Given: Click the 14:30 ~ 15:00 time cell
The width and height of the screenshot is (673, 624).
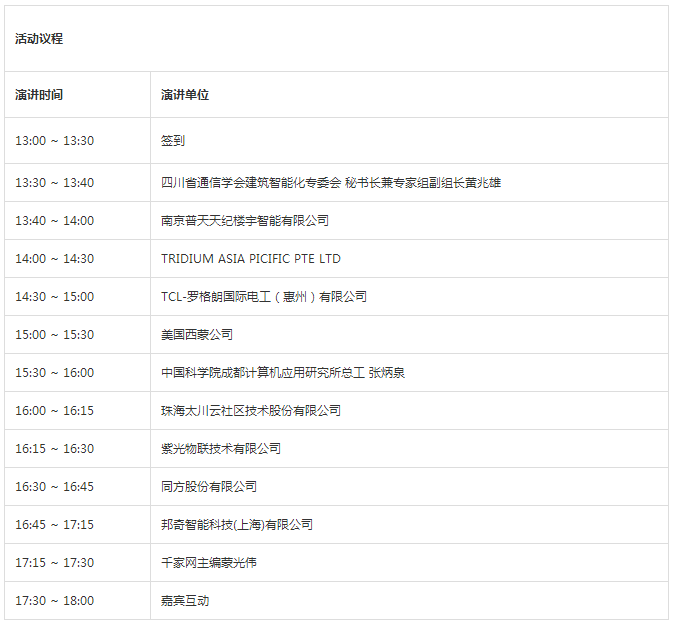Looking at the screenshot, I should click(54, 297).
